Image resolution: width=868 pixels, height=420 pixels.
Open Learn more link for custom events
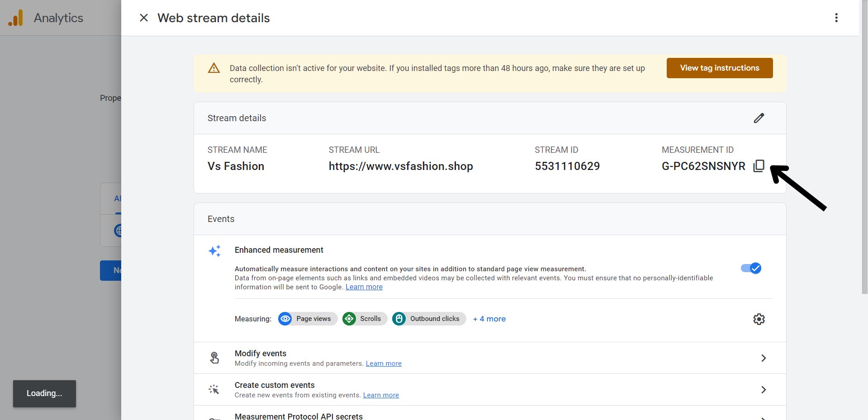point(381,395)
